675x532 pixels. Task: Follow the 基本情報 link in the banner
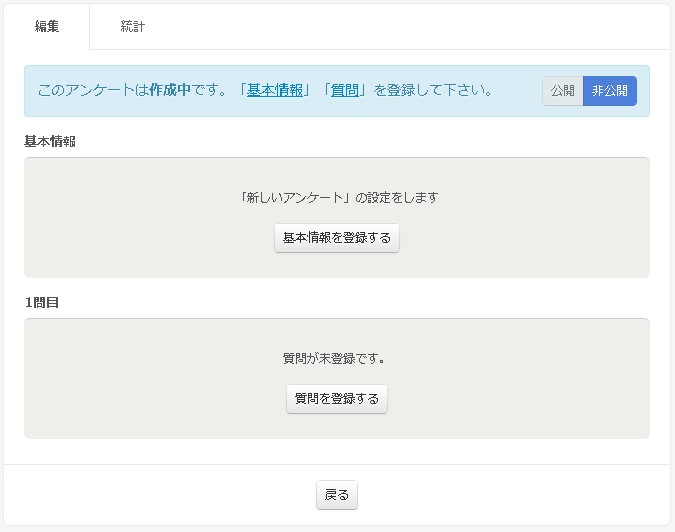pos(274,90)
